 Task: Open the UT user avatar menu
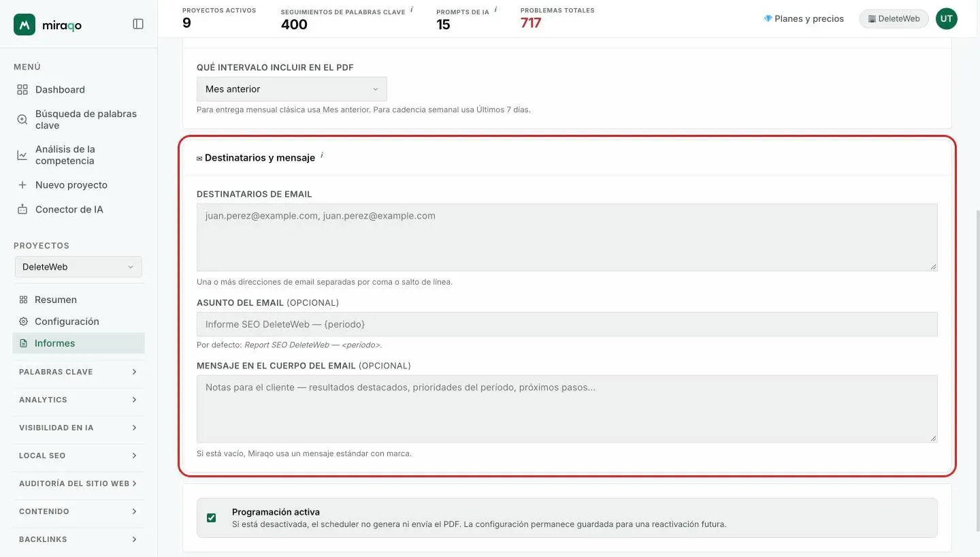click(x=947, y=19)
